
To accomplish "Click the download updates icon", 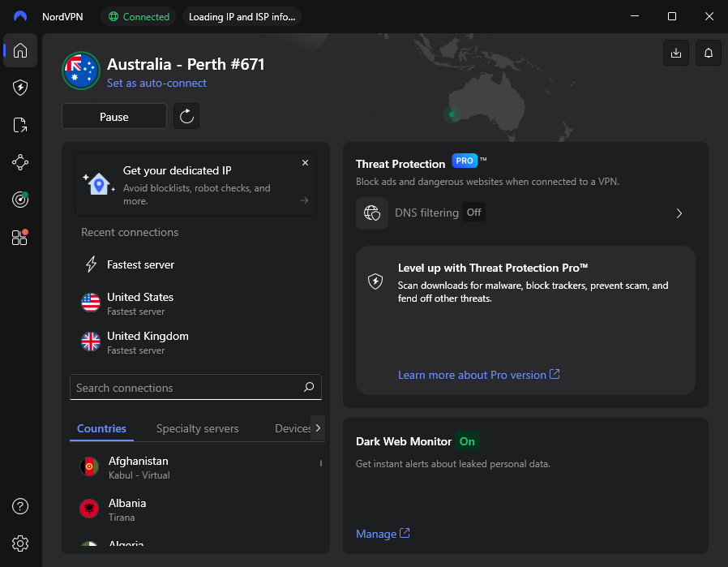I will click(x=676, y=53).
